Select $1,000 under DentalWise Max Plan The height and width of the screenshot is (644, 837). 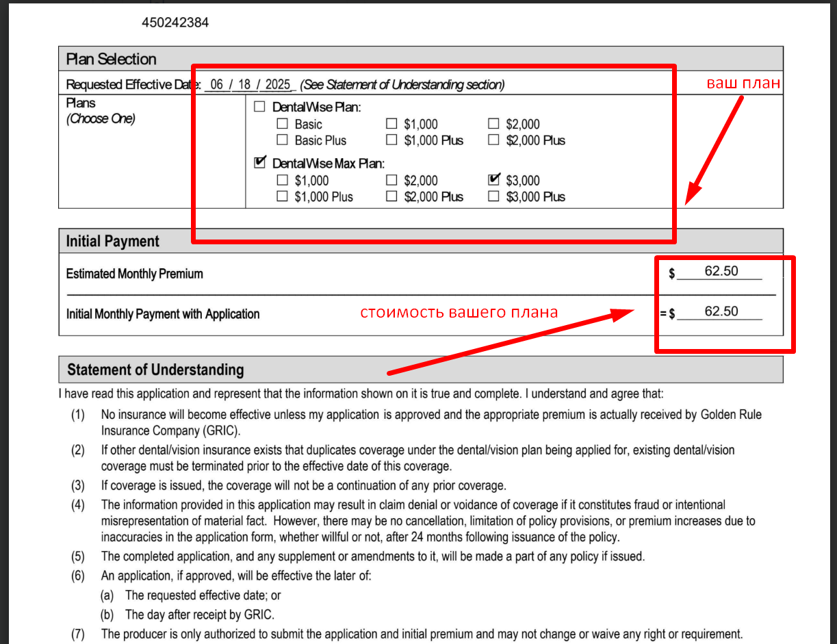[x=282, y=181]
